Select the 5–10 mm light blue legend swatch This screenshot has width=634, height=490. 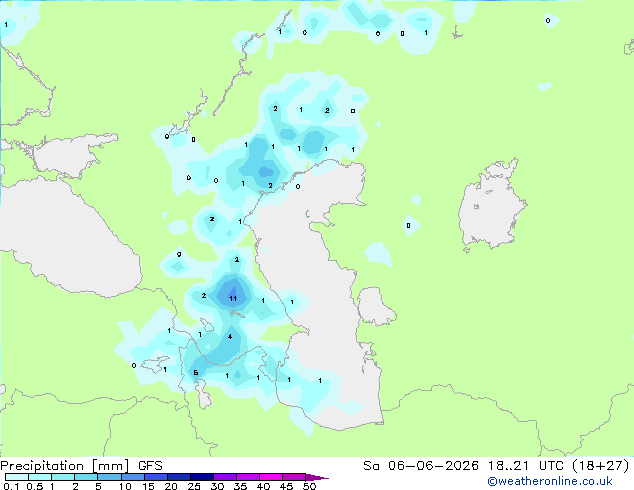(x=109, y=477)
